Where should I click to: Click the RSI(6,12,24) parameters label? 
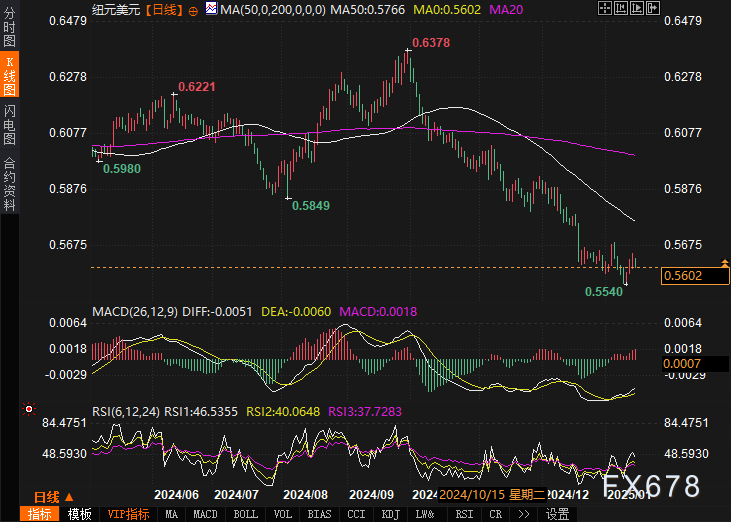pos(126,412)
